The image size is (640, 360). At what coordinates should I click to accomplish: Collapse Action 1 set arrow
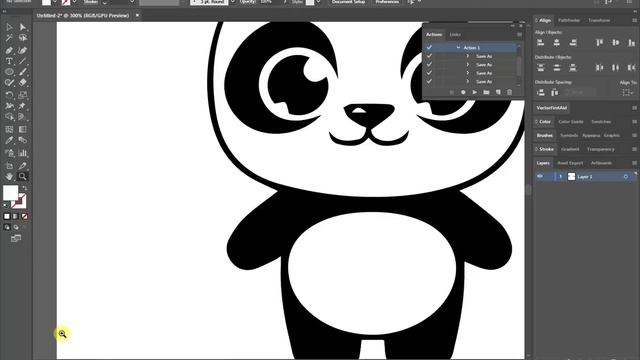pyautogui.click(x=458, y=48)
